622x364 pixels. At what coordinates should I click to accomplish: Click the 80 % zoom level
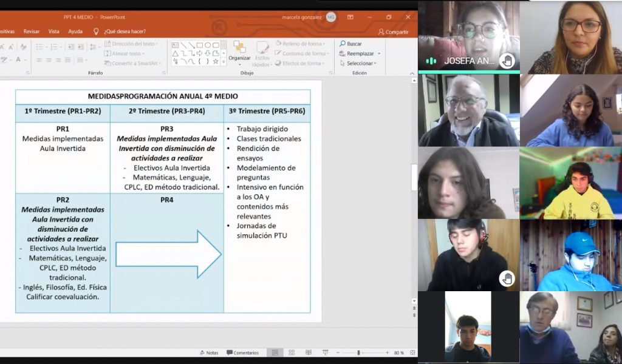(399, 352)
